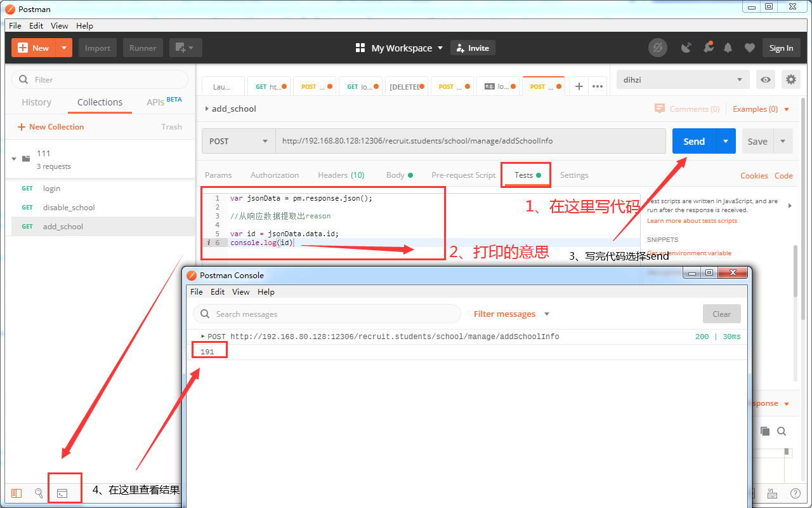Viewport: 812px width, 508px height.
Task: Collapse the snippets panel arrow
Action: coord(790,206)
